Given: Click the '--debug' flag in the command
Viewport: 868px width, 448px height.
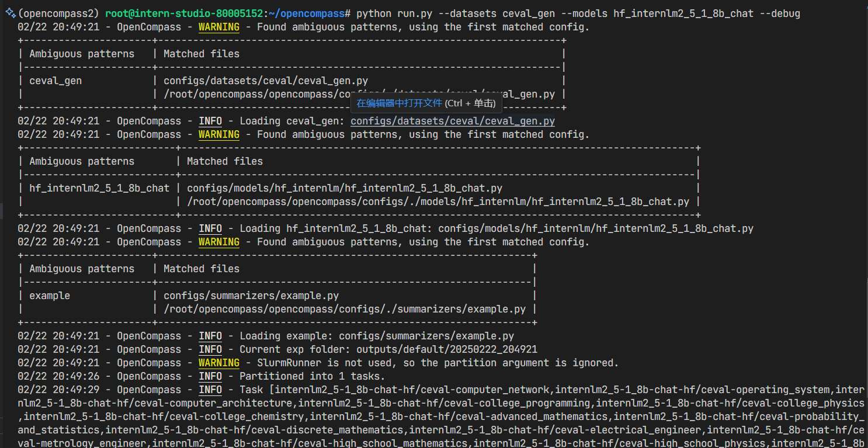Looking at the screenshot, I should 780,13.
